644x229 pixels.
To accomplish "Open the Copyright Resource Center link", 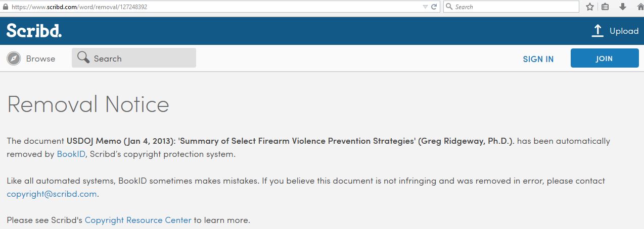I will click(138, 220).
